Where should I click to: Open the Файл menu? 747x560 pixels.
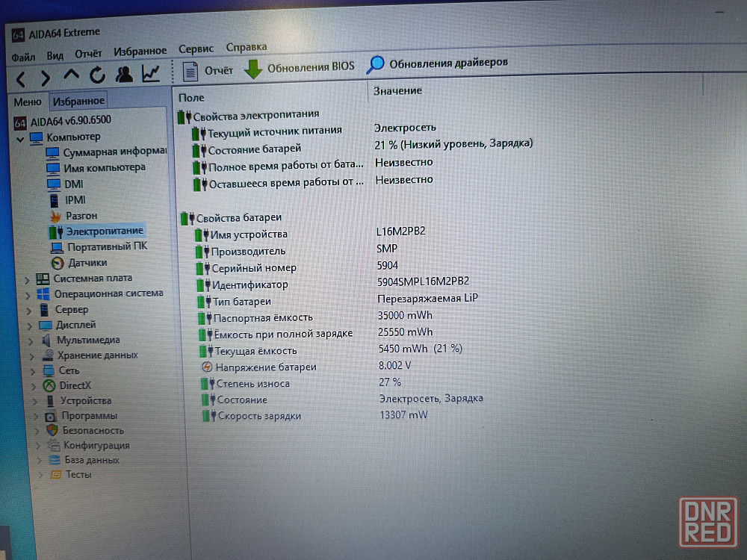click(x=23, y=57)
